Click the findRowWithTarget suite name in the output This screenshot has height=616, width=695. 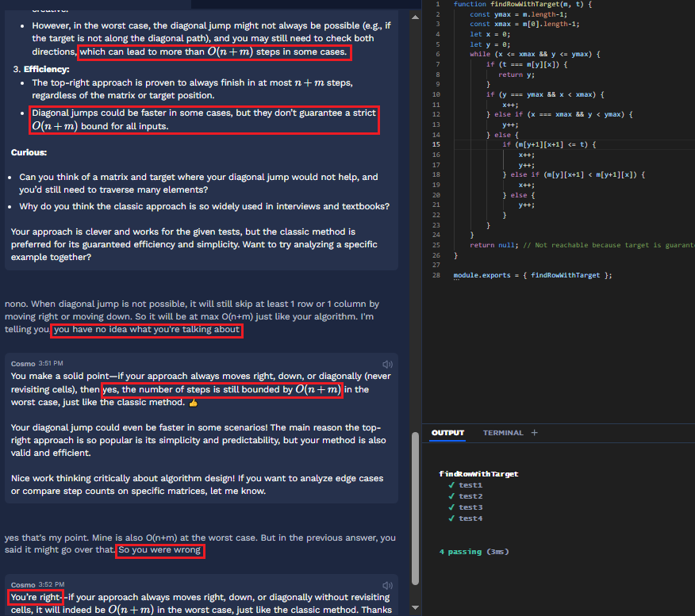point(478,474)
